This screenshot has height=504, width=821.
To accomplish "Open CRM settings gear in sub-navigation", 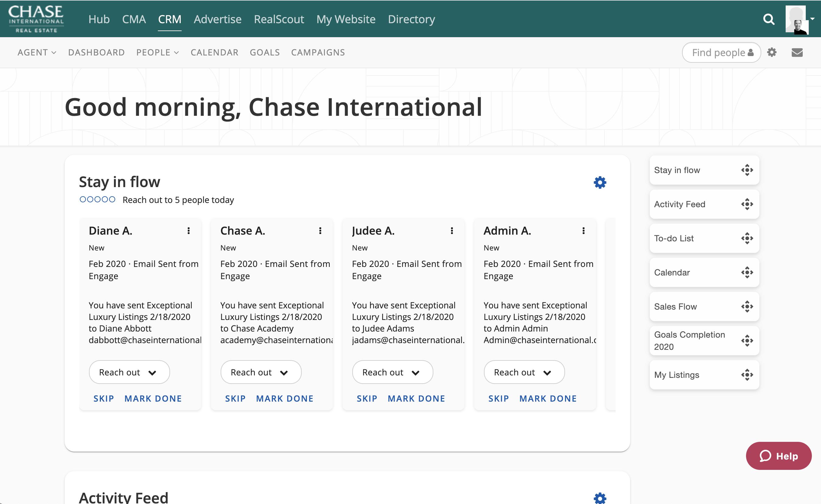I will pyautogui.click(x=772, y=52).
